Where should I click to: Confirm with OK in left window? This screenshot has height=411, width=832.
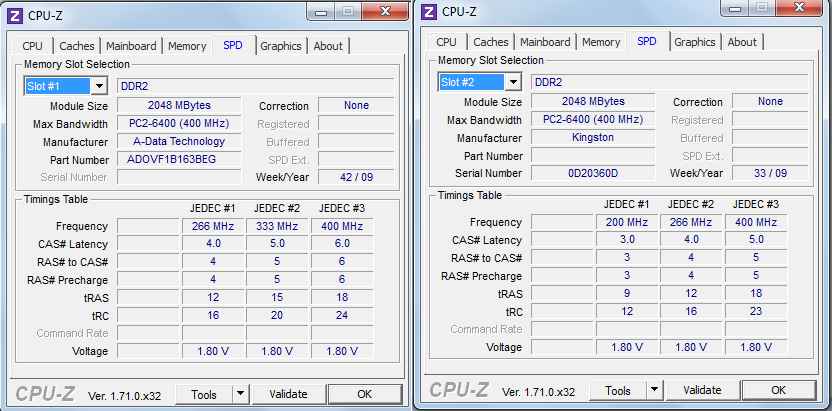[365, 394]
